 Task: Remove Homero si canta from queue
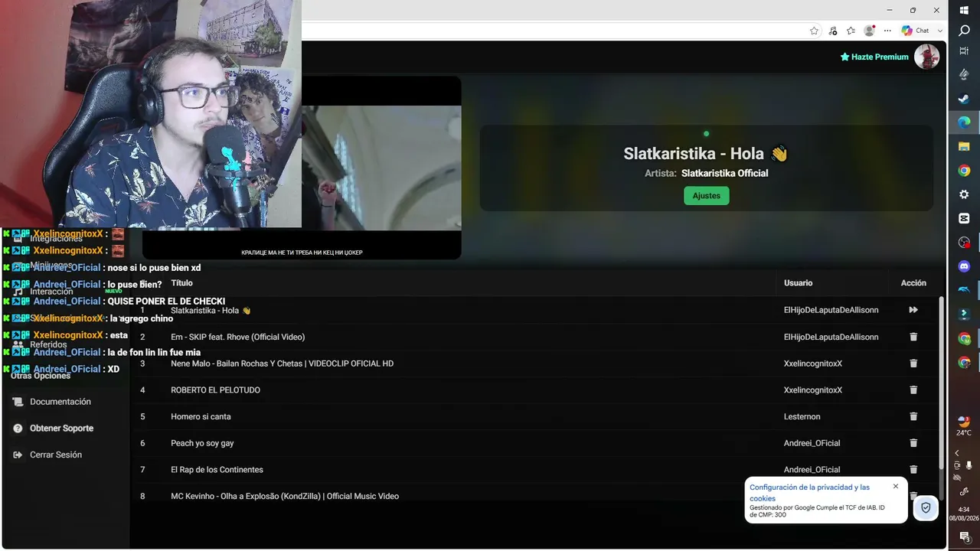click(x=913, y=416)
